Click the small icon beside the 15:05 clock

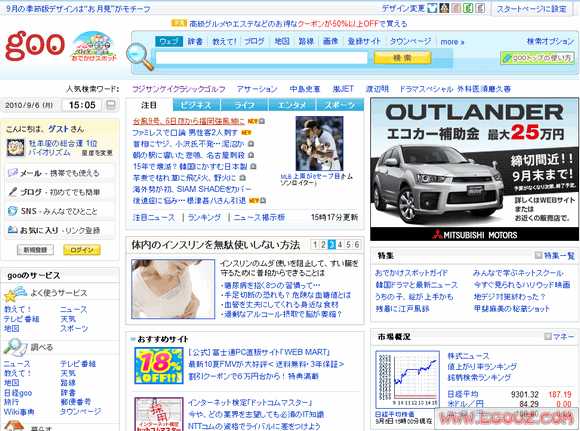pyautogui.click(x=111, y=105)
